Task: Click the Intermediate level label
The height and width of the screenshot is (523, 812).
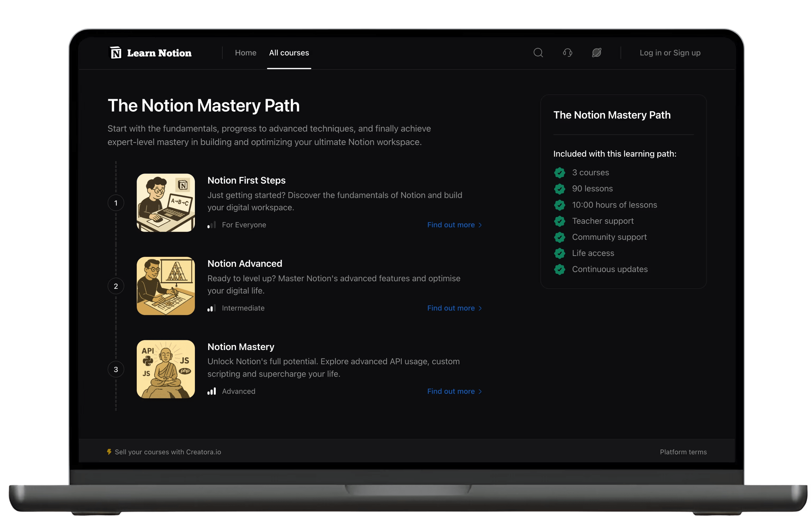Action: pos(243,308)
